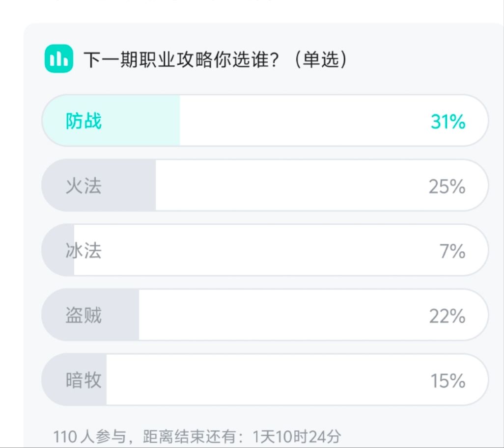Click the green poll chart icon
Viewport: 504px width, 448px height.
[59, 59]
